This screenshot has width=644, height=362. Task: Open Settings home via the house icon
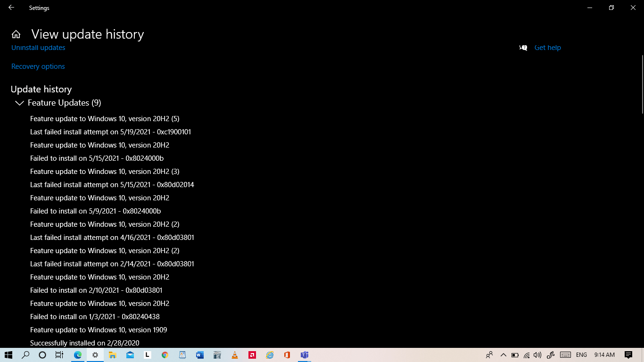pos(16,34)
